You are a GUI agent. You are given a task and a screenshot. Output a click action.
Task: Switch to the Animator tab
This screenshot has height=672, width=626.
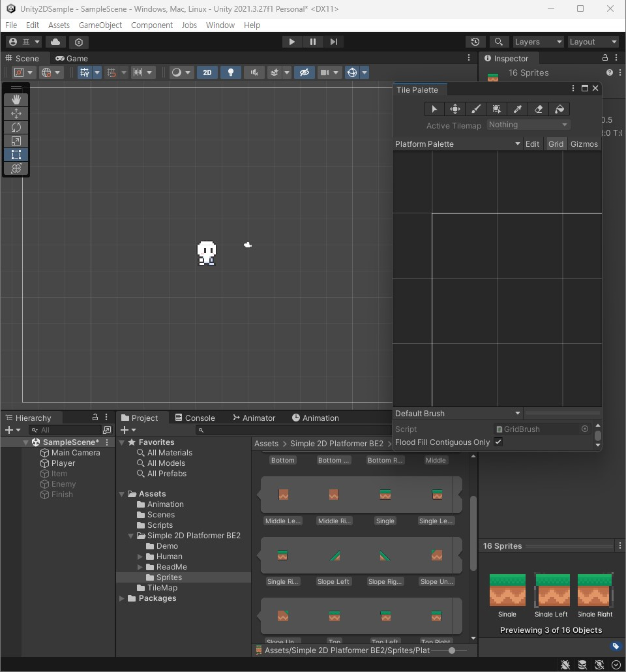(x=254, y=418)
